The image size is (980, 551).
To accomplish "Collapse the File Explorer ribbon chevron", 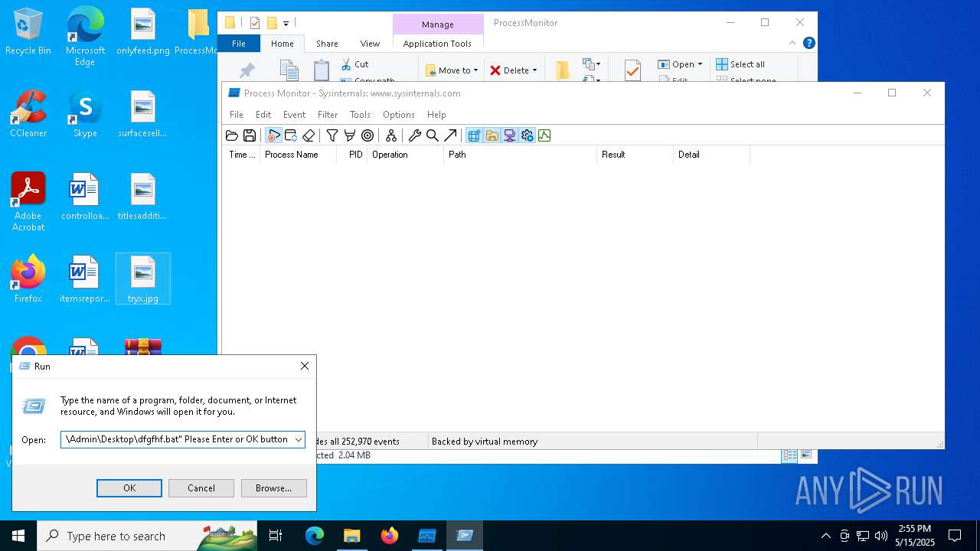I will [x=792, y=44].
